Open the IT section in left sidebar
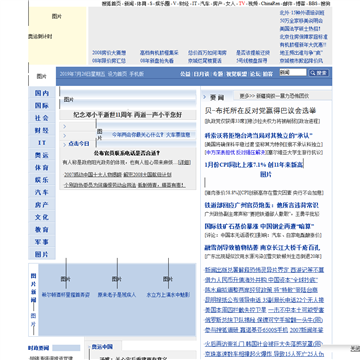Screen dimensions: 360x360 42,143
